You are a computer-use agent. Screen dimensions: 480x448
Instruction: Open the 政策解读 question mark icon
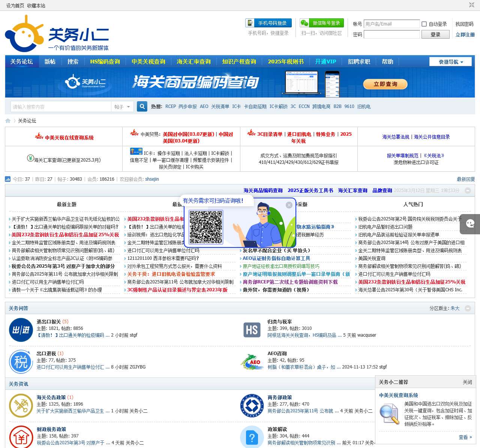pyautogui.click(x=252, y=437)
